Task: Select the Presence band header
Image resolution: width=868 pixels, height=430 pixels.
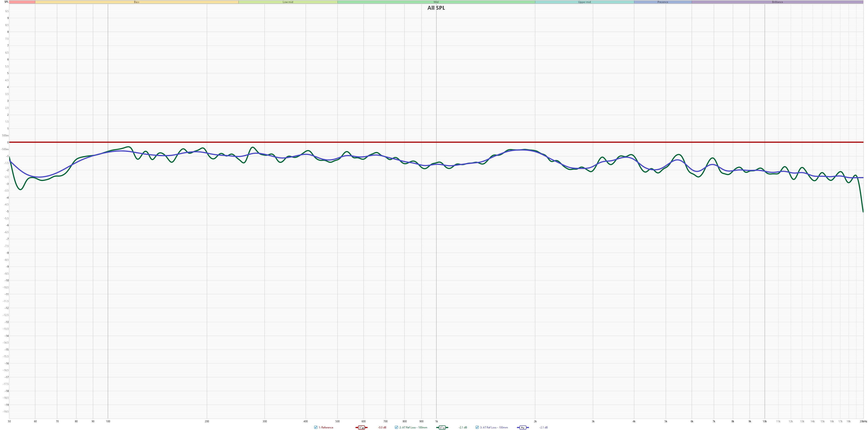Action: coord(663,2)
